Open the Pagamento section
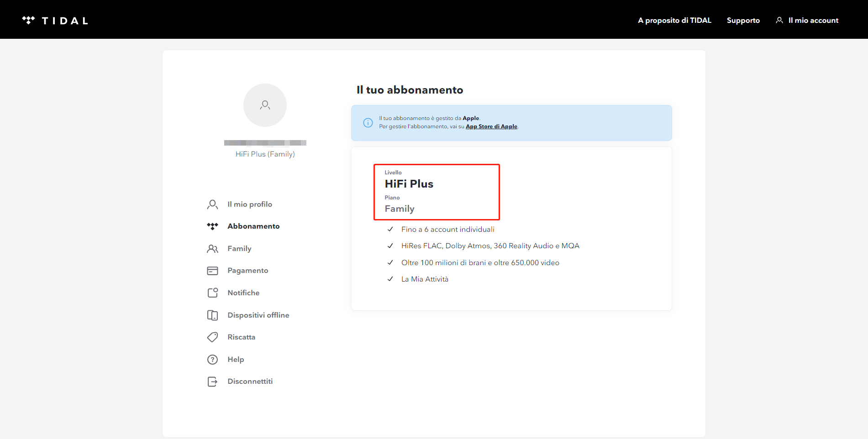Viewport: 868px width, 439px height. pyautogui.click(x=248, y=271)
